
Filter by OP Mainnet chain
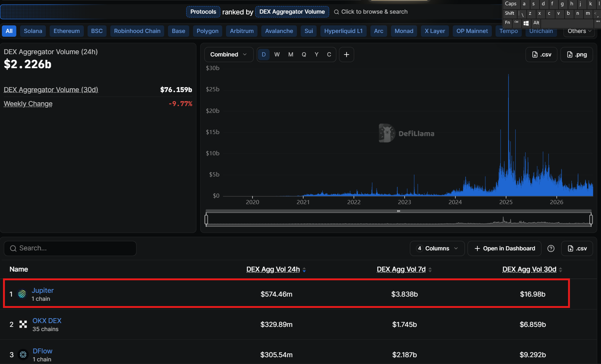pyautogui.click(x=472, y=31)
